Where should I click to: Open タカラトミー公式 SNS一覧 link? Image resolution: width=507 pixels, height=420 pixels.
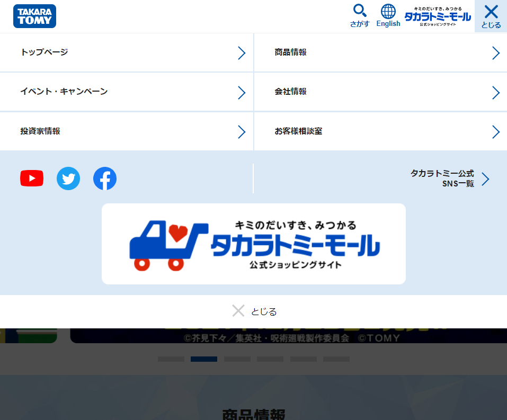(449, 178)
